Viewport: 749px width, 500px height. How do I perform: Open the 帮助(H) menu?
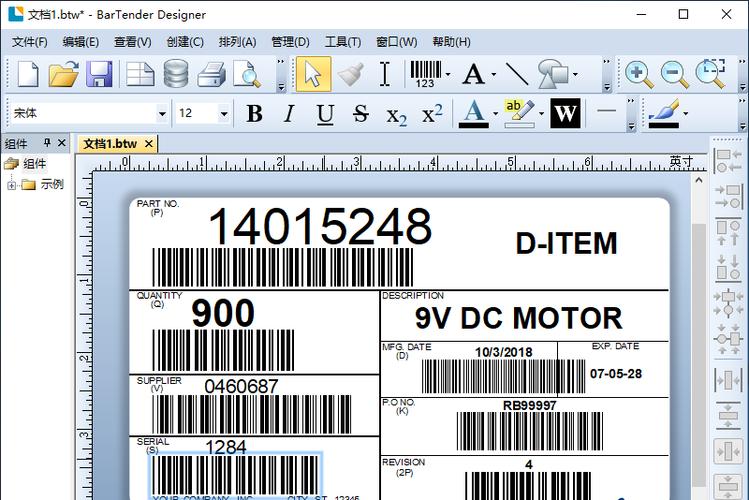[x=451, y=42]
